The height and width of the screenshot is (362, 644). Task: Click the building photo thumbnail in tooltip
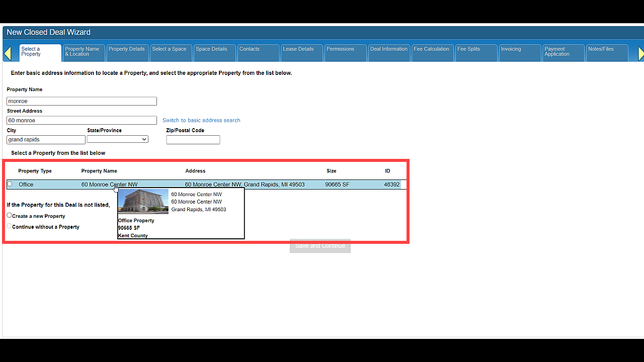point(143,202)
